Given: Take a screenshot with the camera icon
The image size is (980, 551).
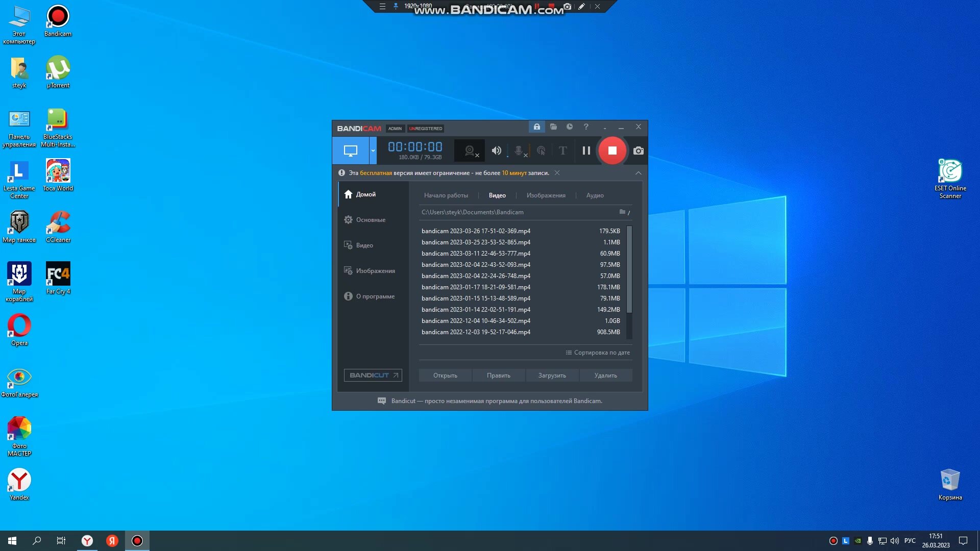Looking at the screenshot, I should click(x=638, y=151).
